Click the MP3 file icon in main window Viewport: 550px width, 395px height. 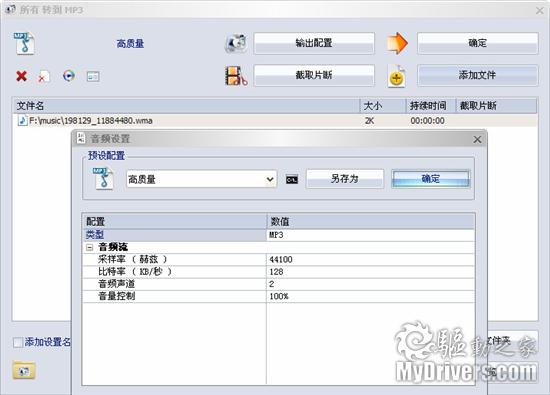(24, 43)
